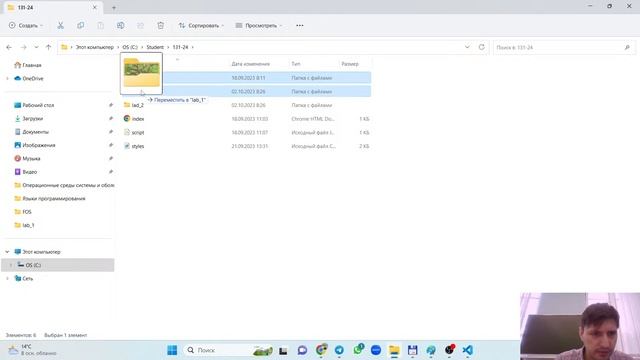Viewport: 640px width, 360px height.
Task: Add a new Explorer tab
Action: [114, 7]
